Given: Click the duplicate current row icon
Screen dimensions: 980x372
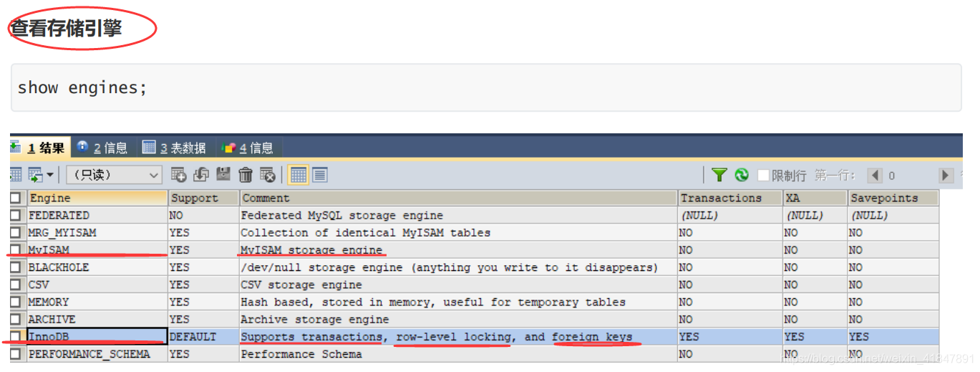Looking at the screenshot, I should [201, 175].
